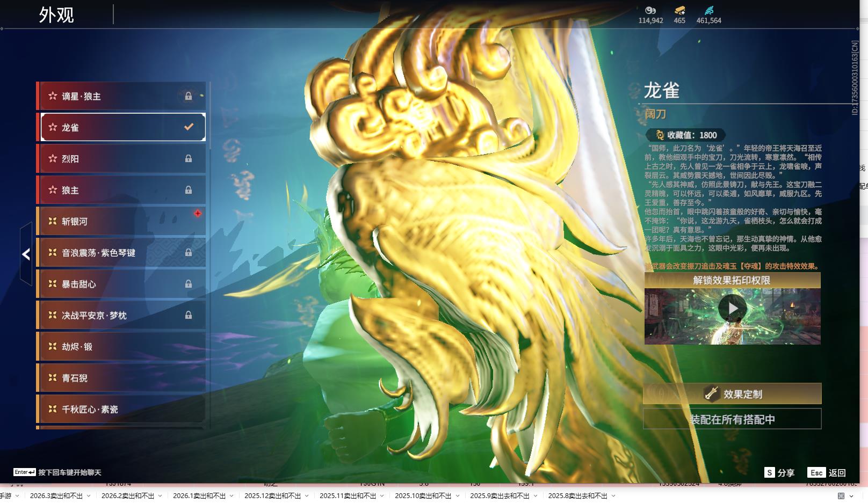Click the rarity icon beside 决战平安京·梦枕
The height and width of the screenshot is (504, 868).
(53, 315)
